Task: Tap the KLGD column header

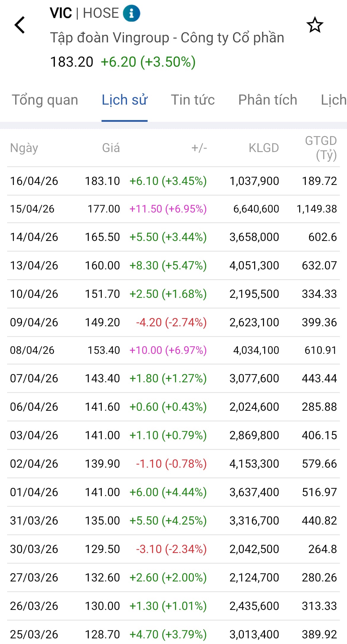Action: tap(264, 148)
